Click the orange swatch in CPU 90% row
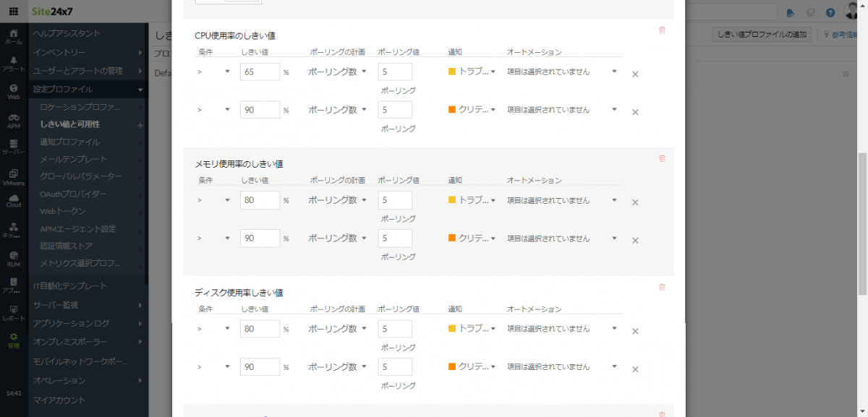The height and width of the screenshot is (417, 868). [x=452, y=110]
